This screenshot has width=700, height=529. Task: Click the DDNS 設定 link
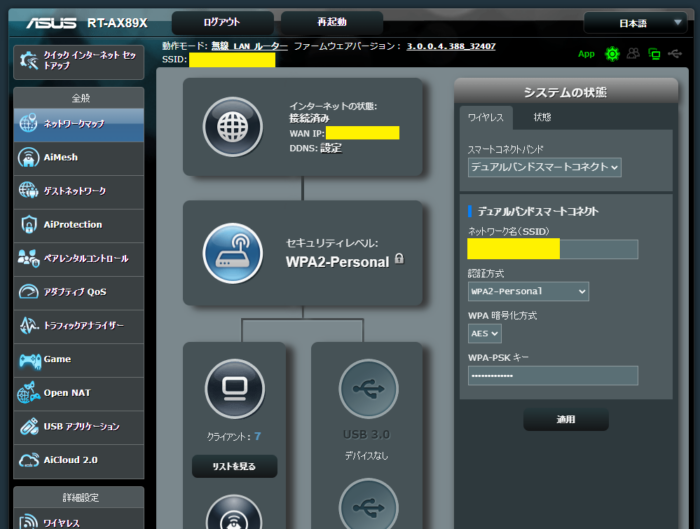click(x=331, y=148)
